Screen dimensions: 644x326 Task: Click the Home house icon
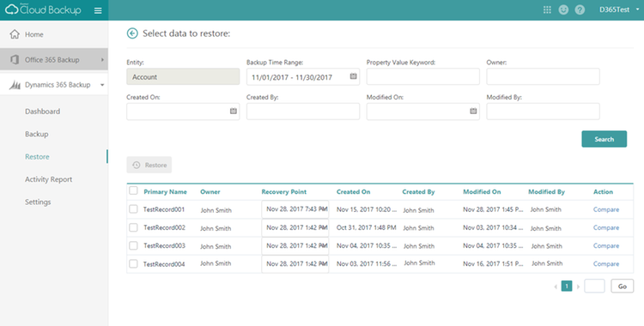click(15, 34)
